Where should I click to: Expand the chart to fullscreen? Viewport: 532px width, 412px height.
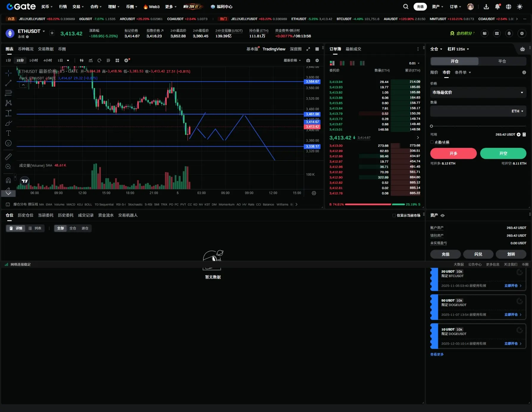click(308, 49)
